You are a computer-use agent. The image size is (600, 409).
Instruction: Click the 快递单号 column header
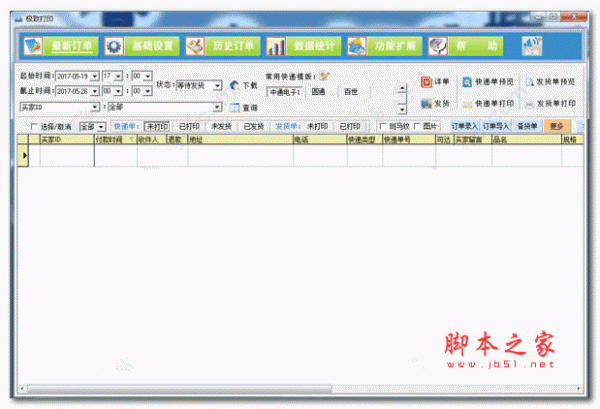pos(409,140)
